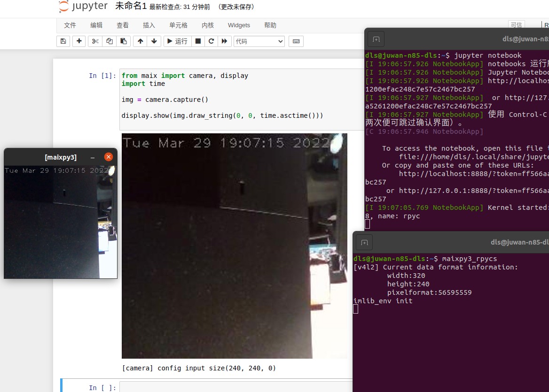The image size is (549, 392).
Task: Click the restart and run all icon
Action: [x=225, y=41]
